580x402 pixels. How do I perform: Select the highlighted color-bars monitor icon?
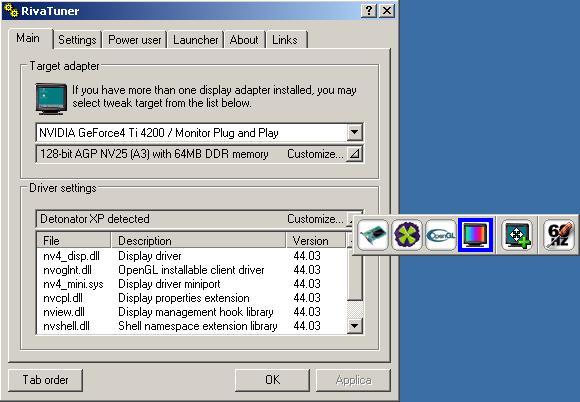pos(476,235)
